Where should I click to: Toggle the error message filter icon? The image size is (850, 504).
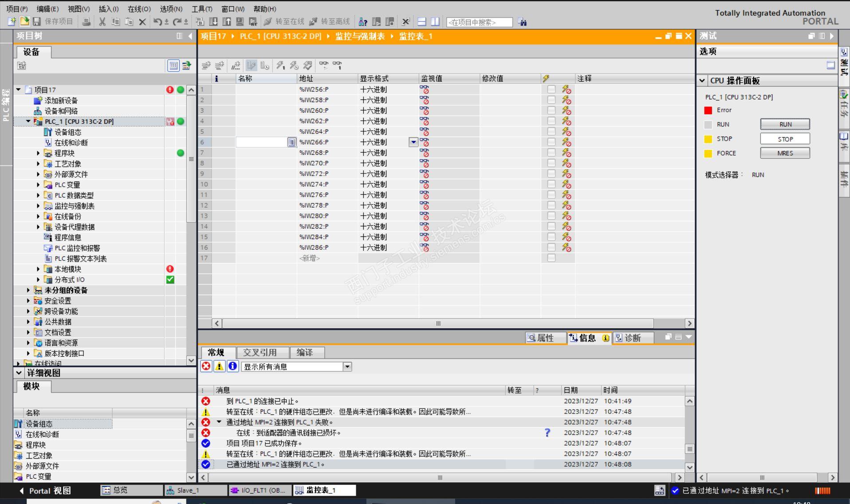coord(206,366)
